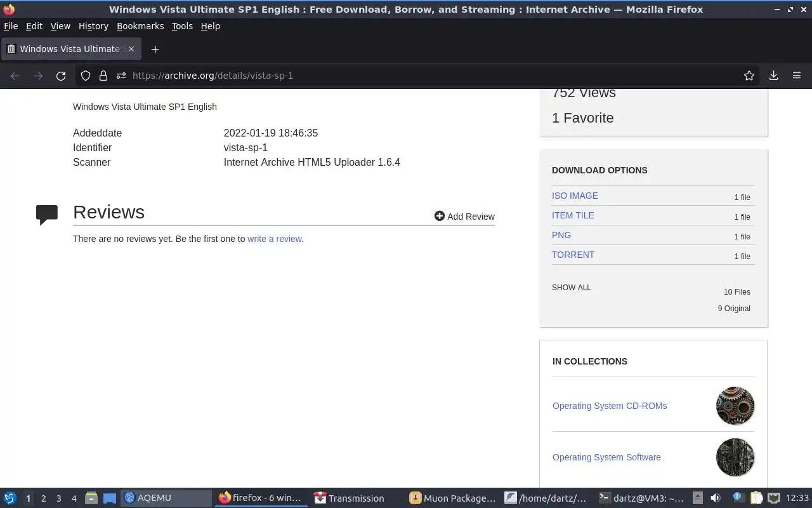Open a new tab with plus button
The height and width of the screenshot is (508, 812).
pyautogui.click(x=155, y=49)
